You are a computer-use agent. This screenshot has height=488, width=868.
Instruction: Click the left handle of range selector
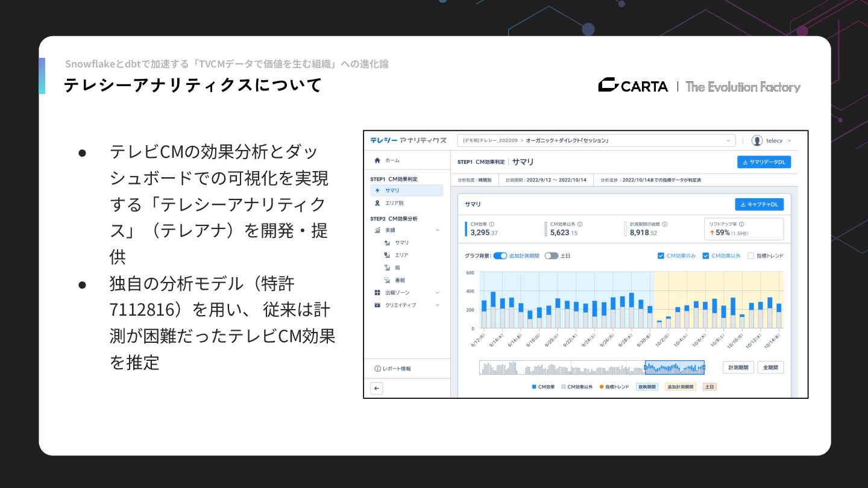pos(646,368)
